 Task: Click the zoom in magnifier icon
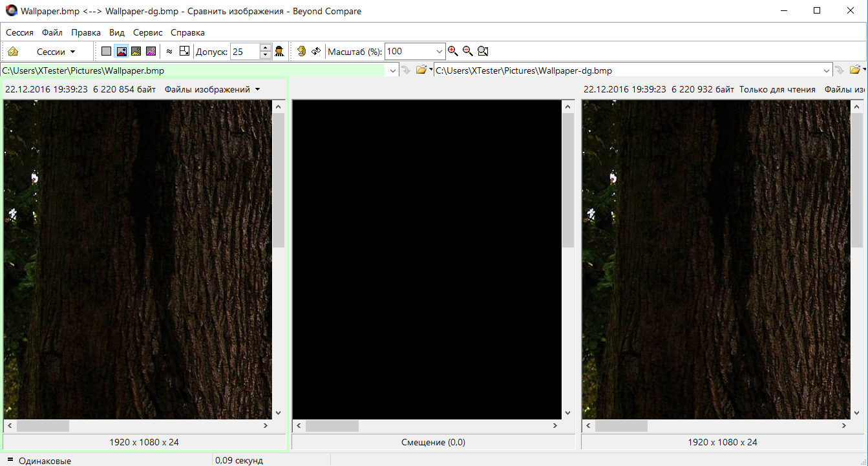(x=452, y=52)
